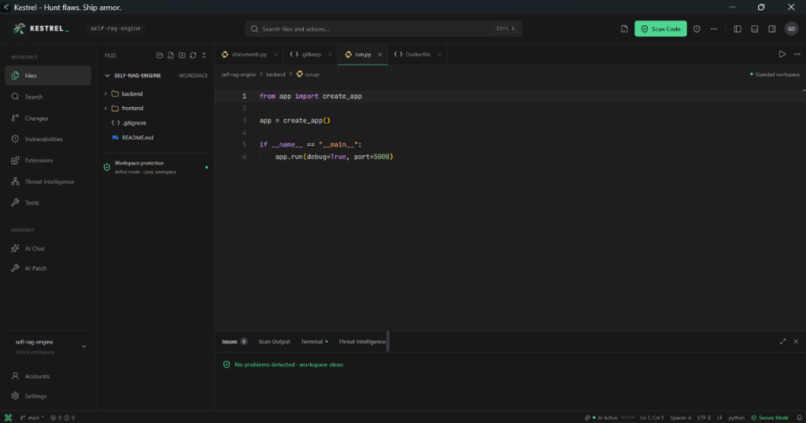Open editor three-dot more actions menu
806x423 pixels.
click(x=797, y=54)
